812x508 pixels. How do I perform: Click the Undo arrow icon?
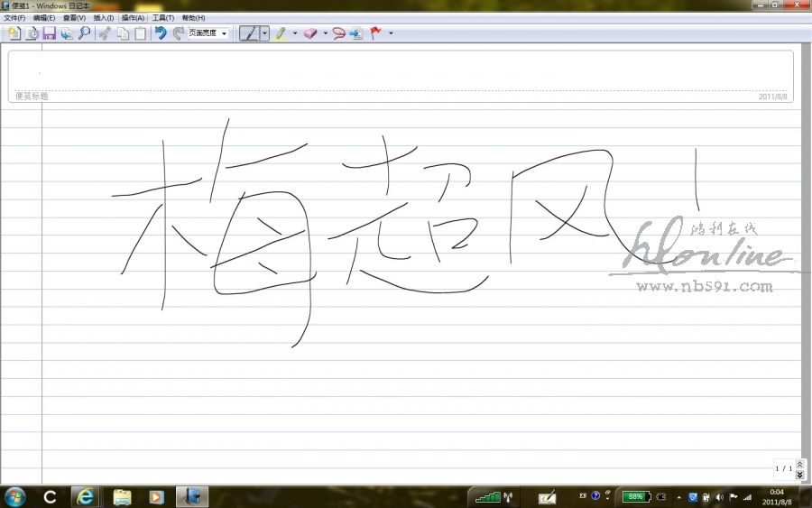[161, 33]
